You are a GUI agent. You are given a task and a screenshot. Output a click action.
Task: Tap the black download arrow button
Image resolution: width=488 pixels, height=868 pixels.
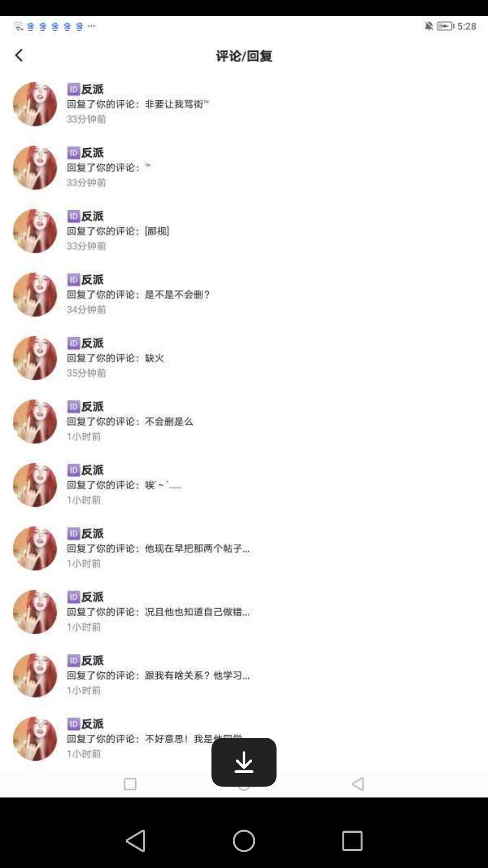[x=244, y=762]
